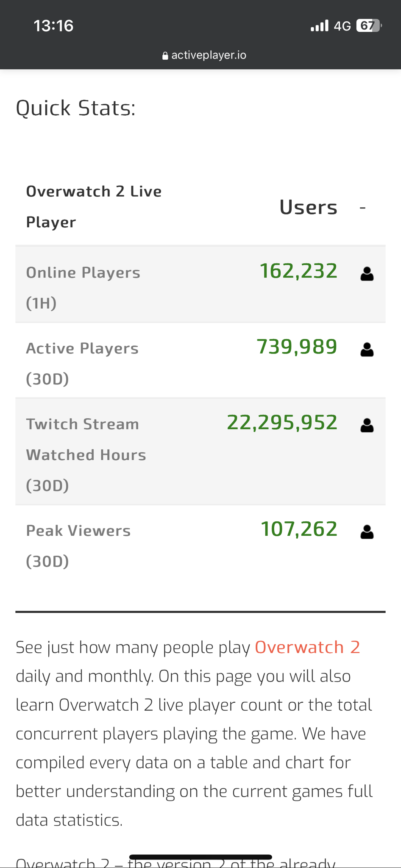401x868 pixels.
Task: Tap the 4G network indicator
Action: pyautogui.click(x=342, y=26)
